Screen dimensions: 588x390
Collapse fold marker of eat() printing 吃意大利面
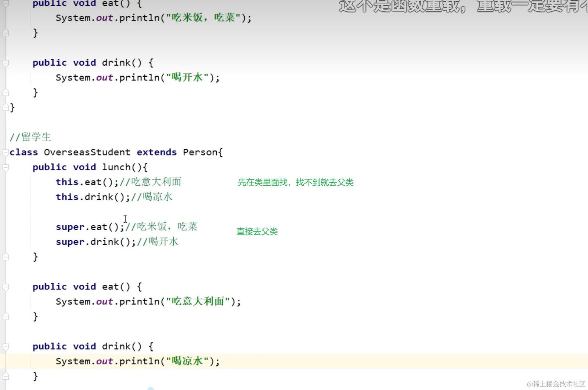tap(6, 287)
